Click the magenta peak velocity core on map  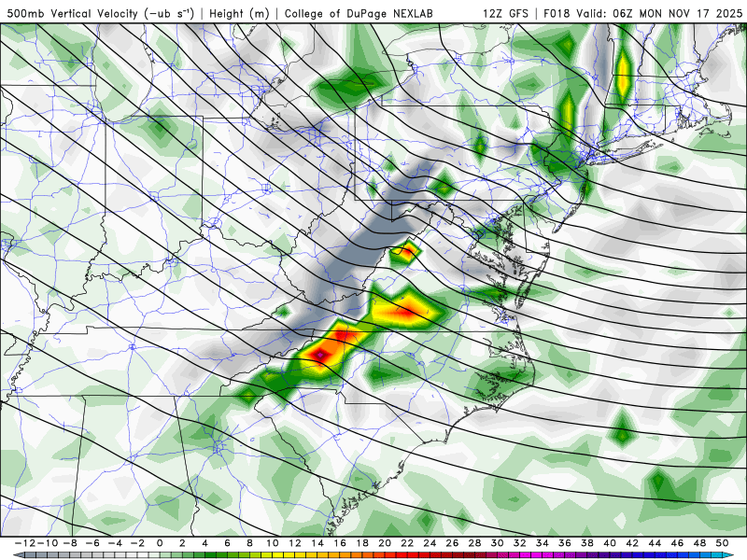319,355
